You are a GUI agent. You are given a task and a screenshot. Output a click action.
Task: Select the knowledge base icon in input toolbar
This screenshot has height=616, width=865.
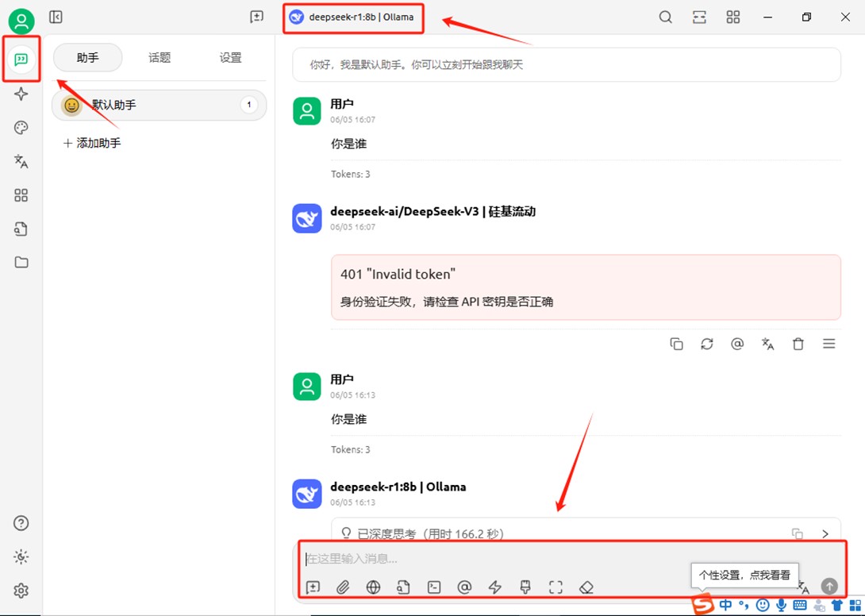[403, 587]
